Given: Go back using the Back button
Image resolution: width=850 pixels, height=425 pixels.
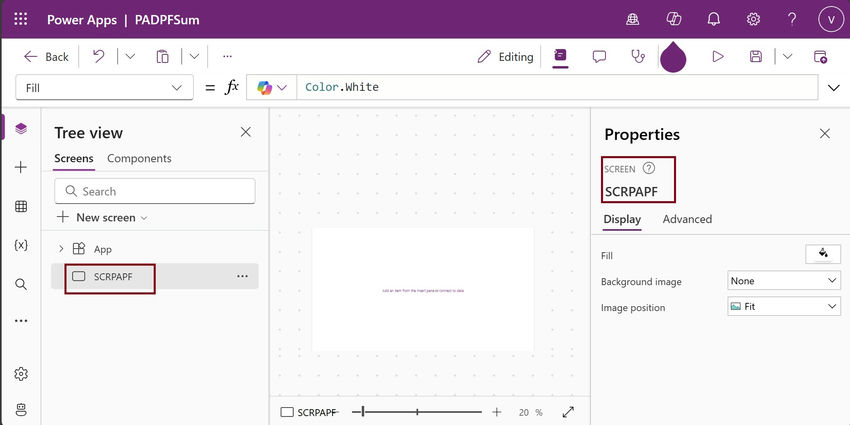Looking at the screenshot, I should click(x=46, y=57).
